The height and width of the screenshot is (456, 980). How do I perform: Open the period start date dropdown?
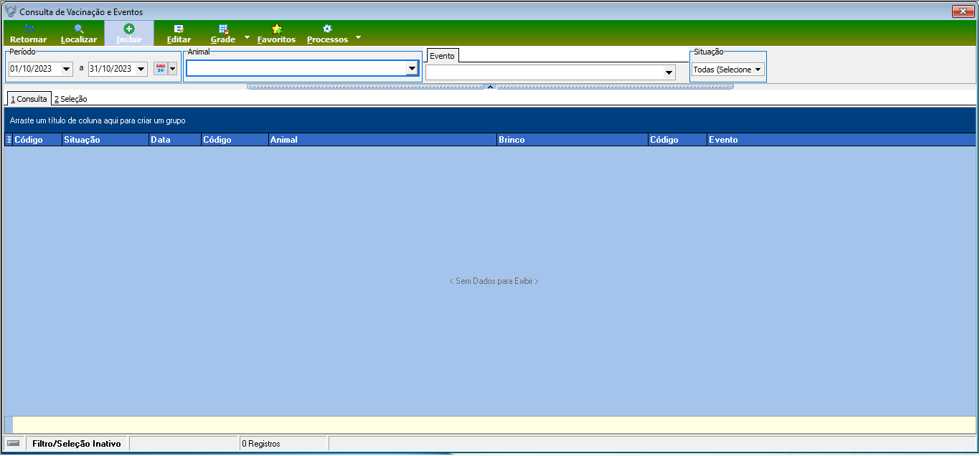coord(67,69)
